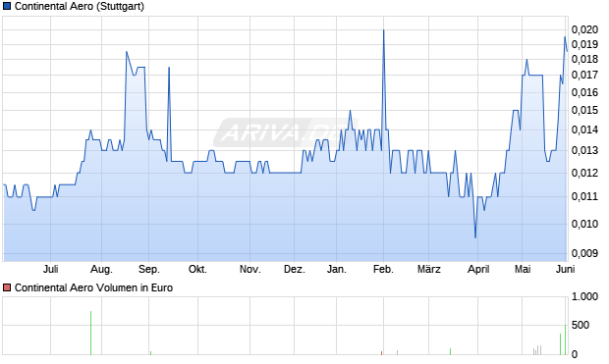Click the 0,010 price axis value
The width and height of the screenshot is (609, 364).
point(584,224)
